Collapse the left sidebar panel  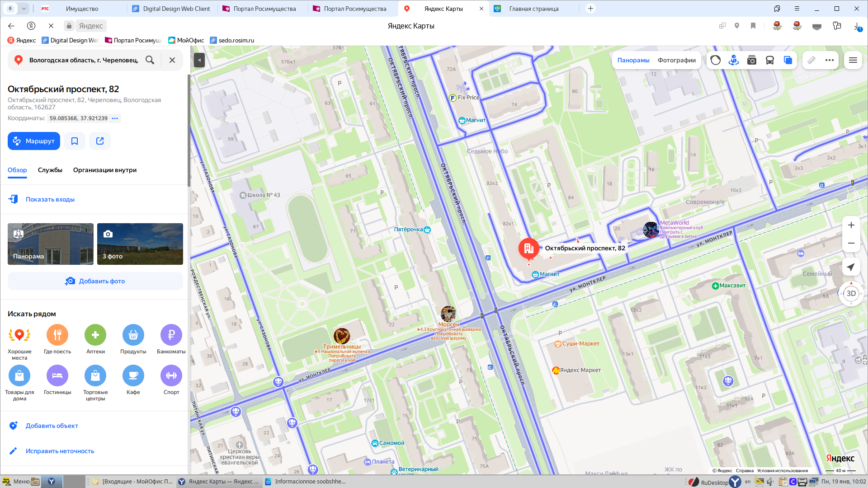[x=199, y=60]
